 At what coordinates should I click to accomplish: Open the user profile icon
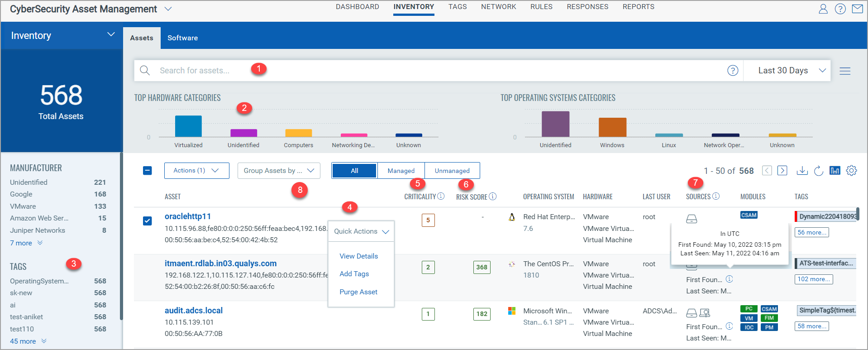[x=823, y=9]
